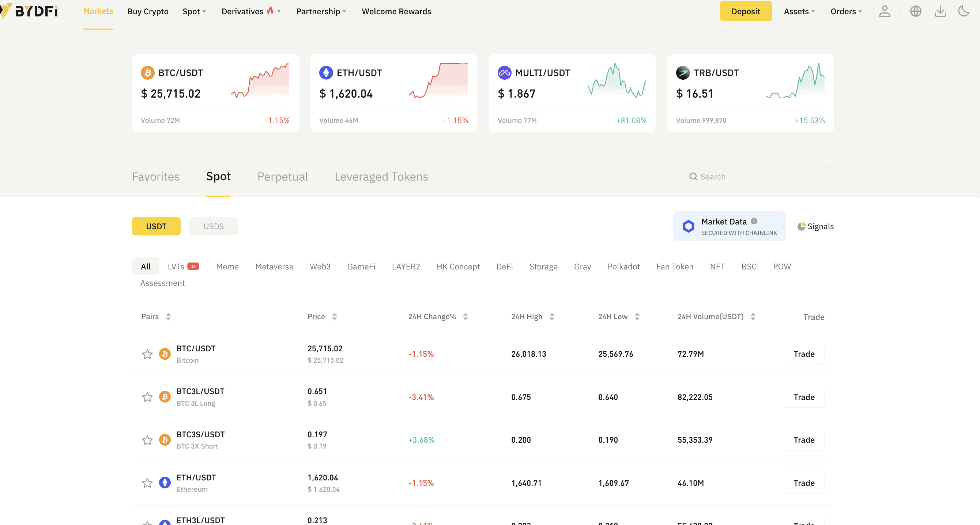Switch to the Perpetual tab
Image resolution: width=980 pixels, height=525 pixels.
pos(282,177)
